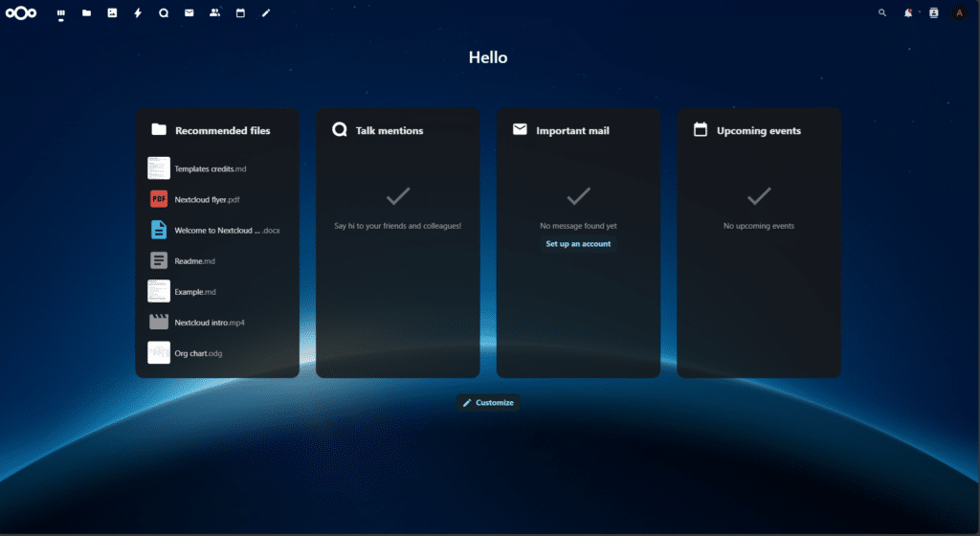This screenshot has height=536, width=980.
Task: Click the Nextcloud intro video icon
Action: coord(159,322)
